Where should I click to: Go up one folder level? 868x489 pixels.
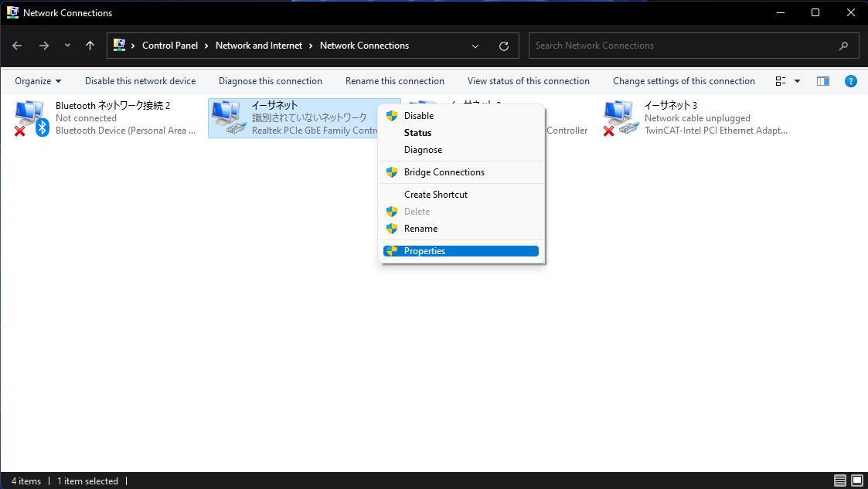tap(90, 46)
